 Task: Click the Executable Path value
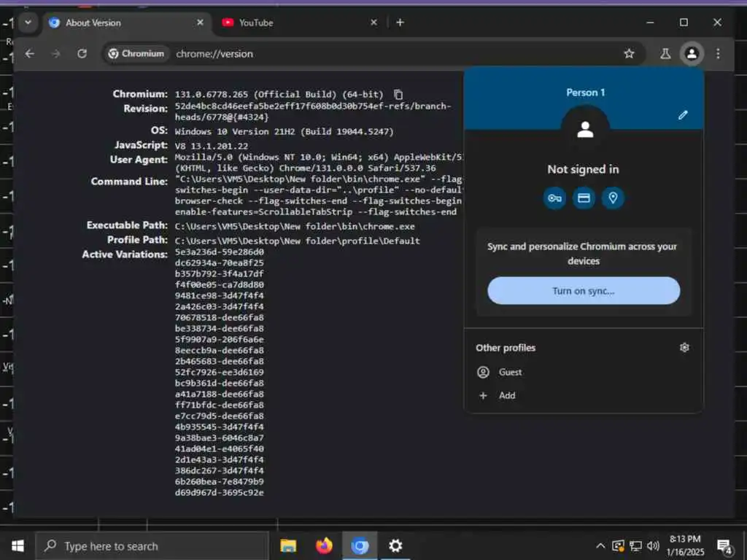(x=295, y=227)
